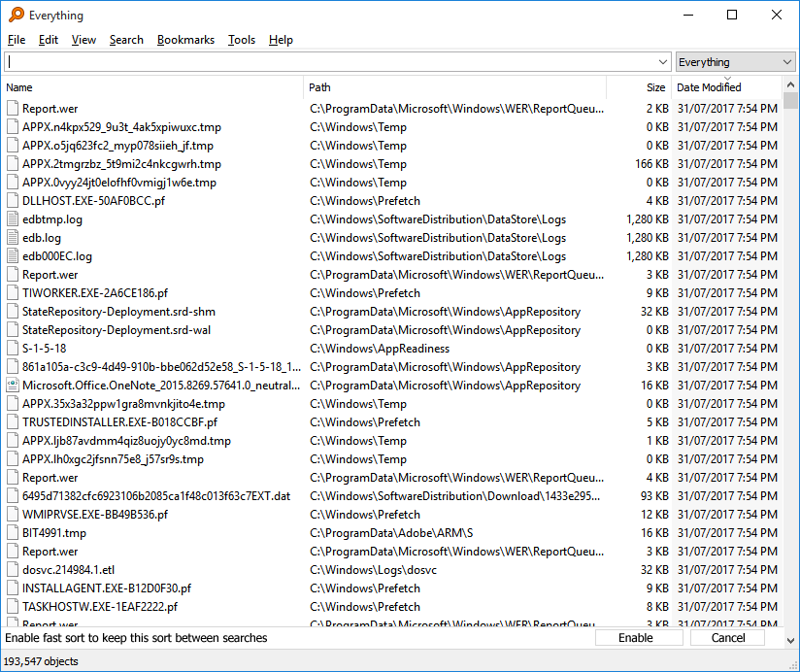
Task: Click path C:\Windows\AppReadiness
Action: click(x=380, y=349)
